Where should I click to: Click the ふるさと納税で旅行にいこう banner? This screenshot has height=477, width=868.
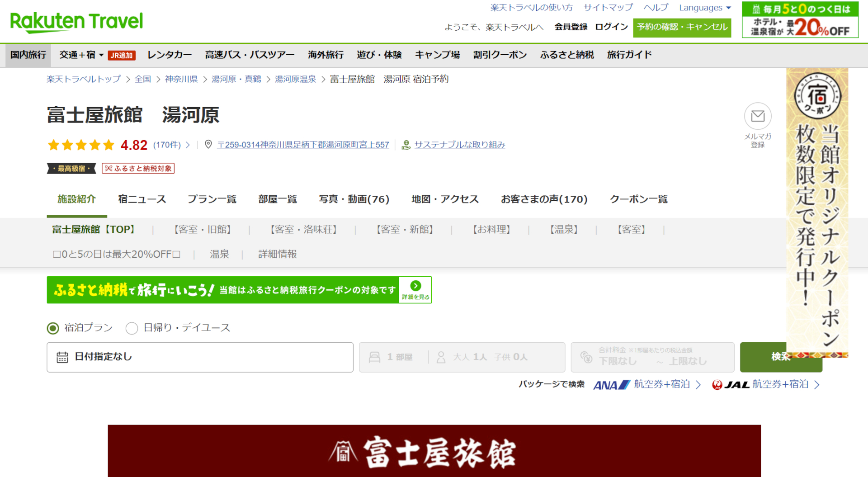click(x=239, y=290)
